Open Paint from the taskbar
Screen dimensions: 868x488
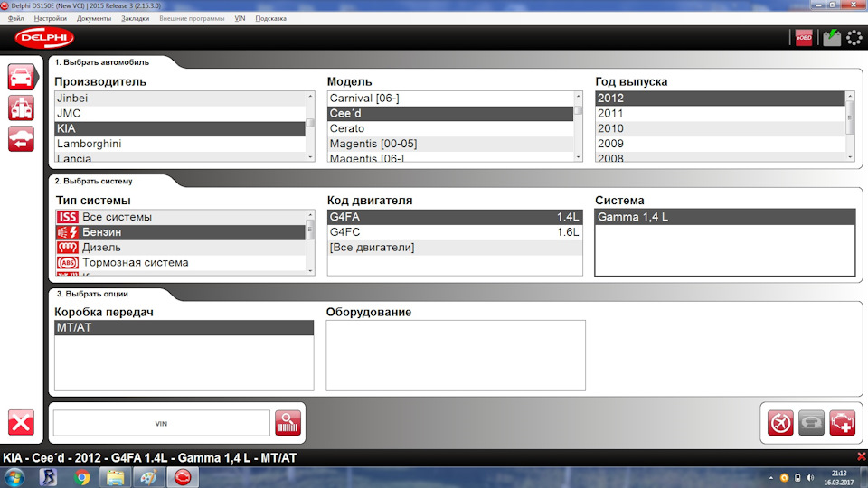point(148,477)
